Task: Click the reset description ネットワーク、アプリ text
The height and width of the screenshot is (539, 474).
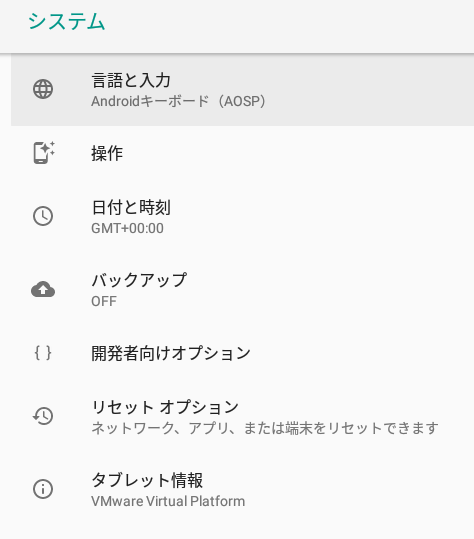Action: 160,428
